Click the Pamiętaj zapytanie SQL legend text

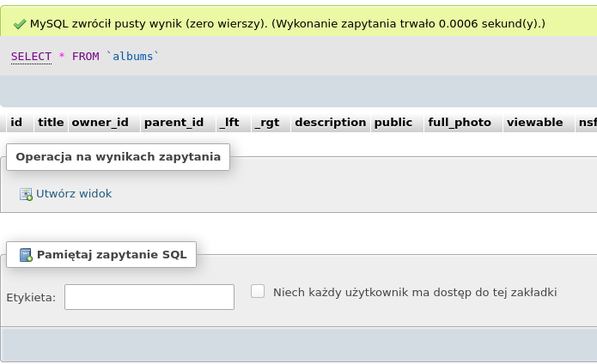(112, 254)
